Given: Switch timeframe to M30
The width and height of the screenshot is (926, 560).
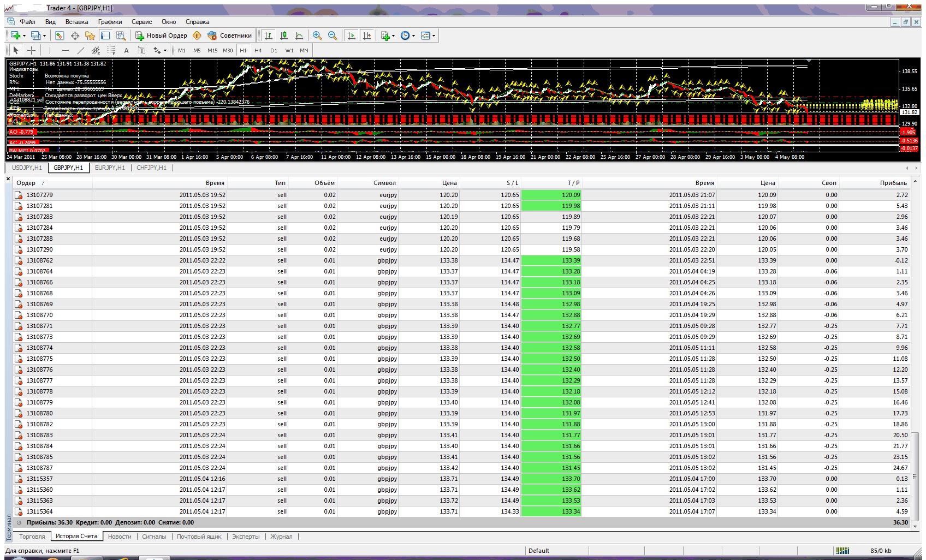Looking at the screenshot, I should pos(228,50).
